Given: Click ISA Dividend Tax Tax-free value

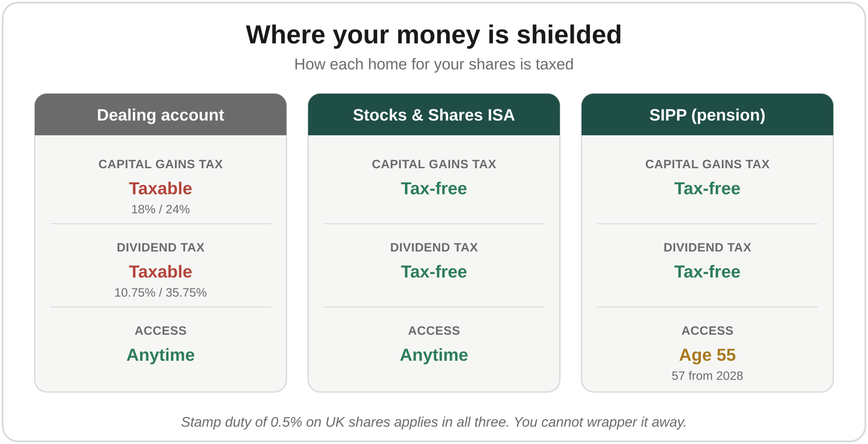Looking at the screenshot, I should coord(434,271).
